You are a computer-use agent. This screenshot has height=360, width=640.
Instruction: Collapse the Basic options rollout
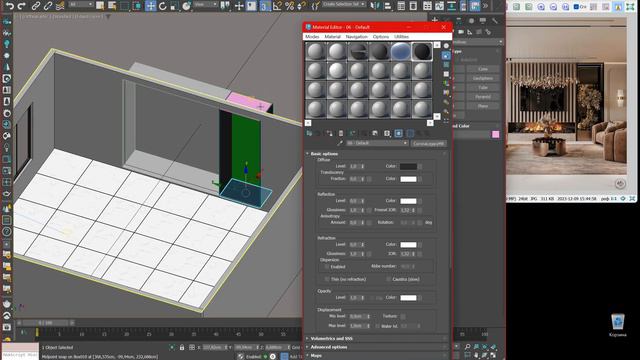pyautogui.click(x=376, y=154)
